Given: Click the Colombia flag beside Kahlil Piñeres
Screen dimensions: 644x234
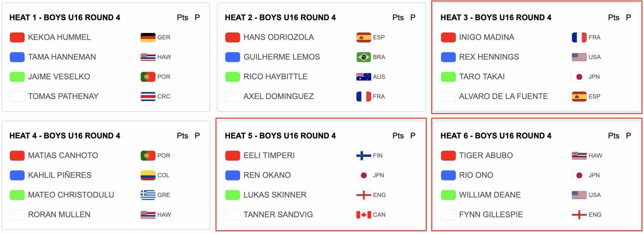Looking at the screenshot, I should point(148,175).
